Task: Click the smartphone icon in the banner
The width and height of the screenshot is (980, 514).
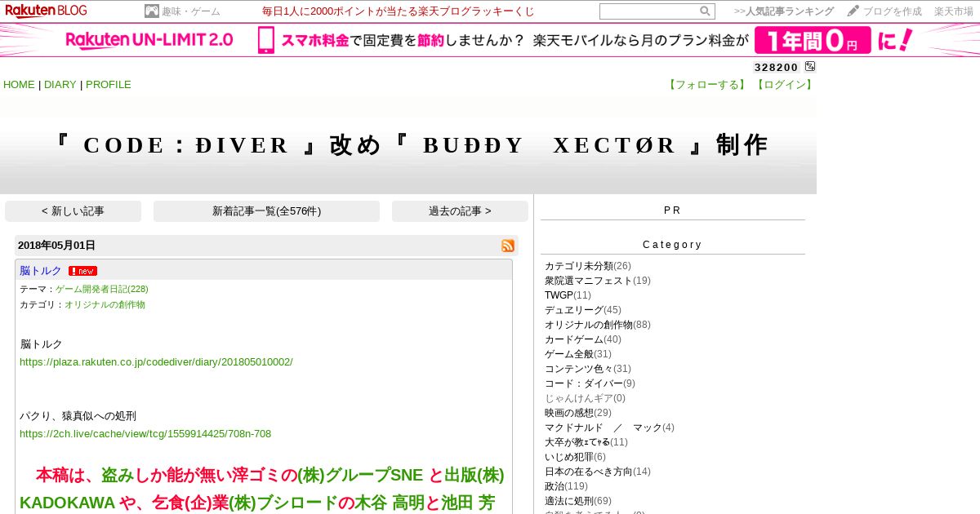Action: point(266,40)
